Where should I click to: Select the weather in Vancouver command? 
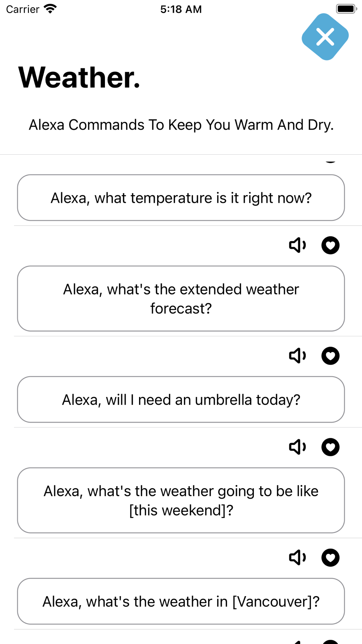pyautogui.click(x=181, y=601)
